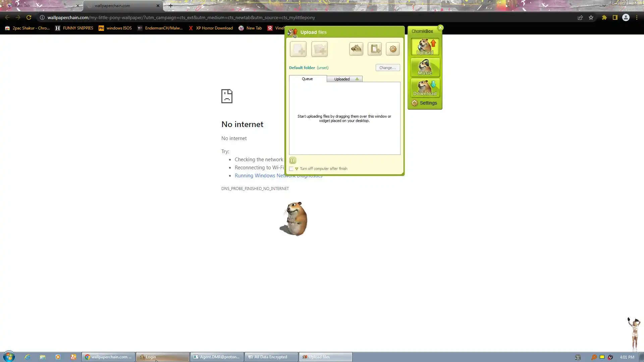
Task: Expand the Uploaded tab triangle arrow
Action: click(357, 79)
